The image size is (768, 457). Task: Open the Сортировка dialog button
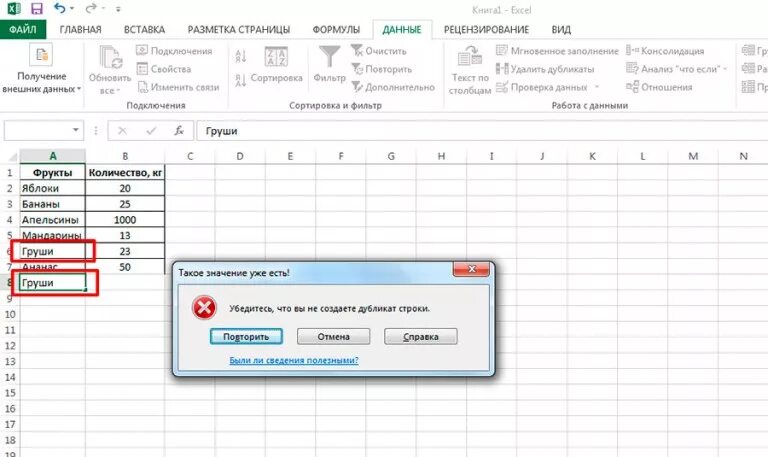pyautogui.click(x=276, y=65)
